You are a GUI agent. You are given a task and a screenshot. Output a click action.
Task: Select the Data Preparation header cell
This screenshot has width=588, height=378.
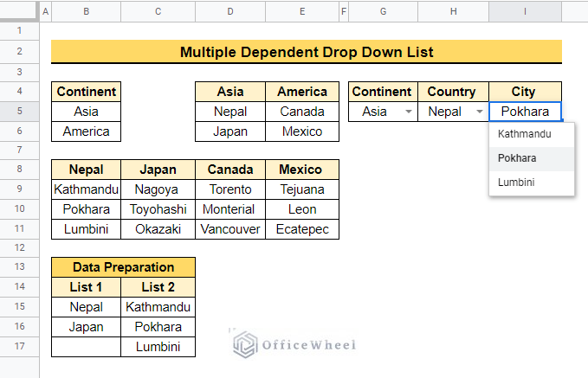(x=123, y=267)
